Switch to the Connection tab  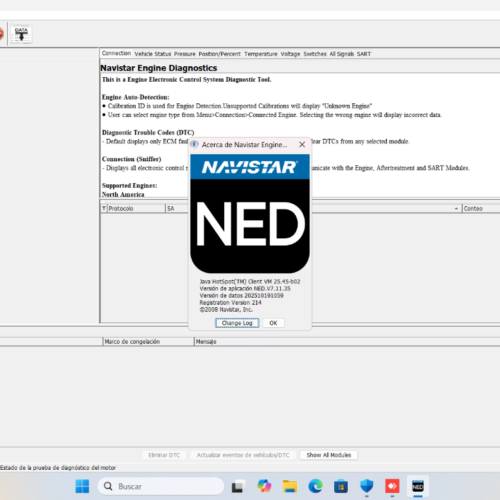coord(116,53)
